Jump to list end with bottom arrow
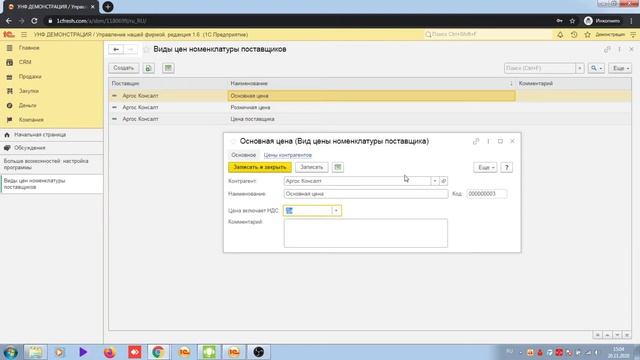The width and height of the screenshot is (640, 360). [627, 335]
